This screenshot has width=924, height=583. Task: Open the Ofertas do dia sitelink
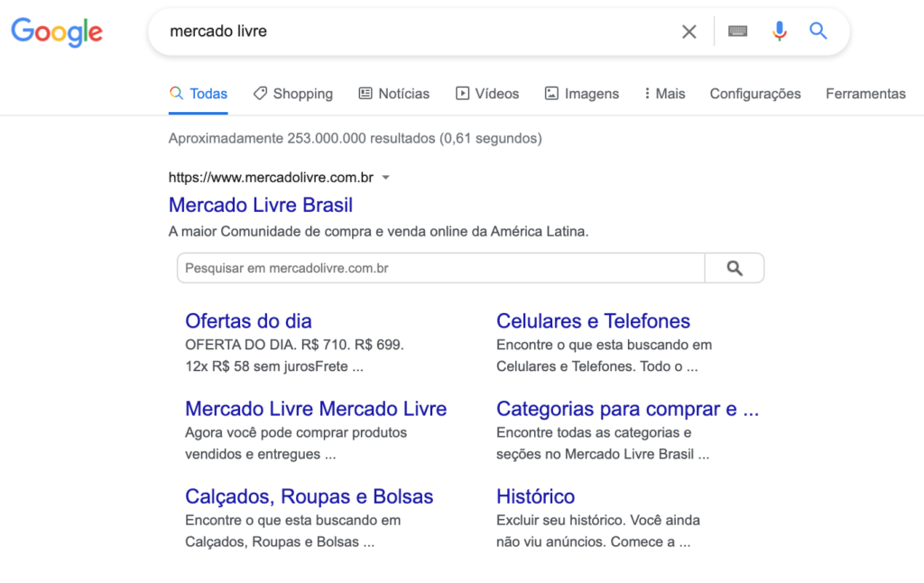[248, 321]
